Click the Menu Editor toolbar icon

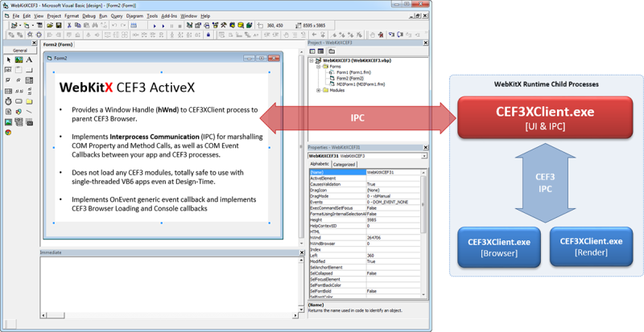[x=39, y=26]
